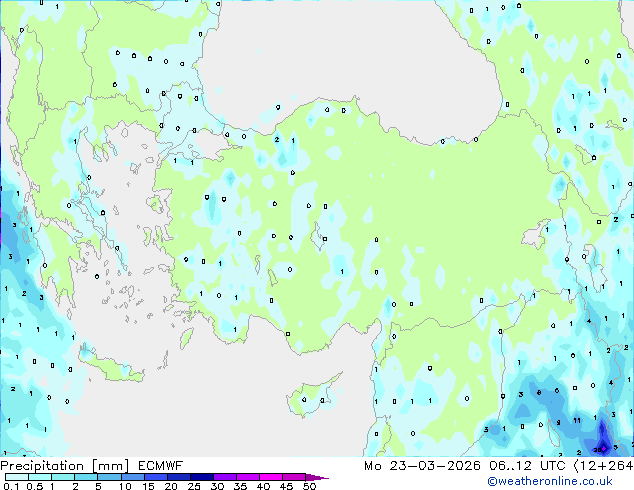Click the '11' precipitation value on the map
Viewport: 634px width, 490px height.
tap(577, 420)
